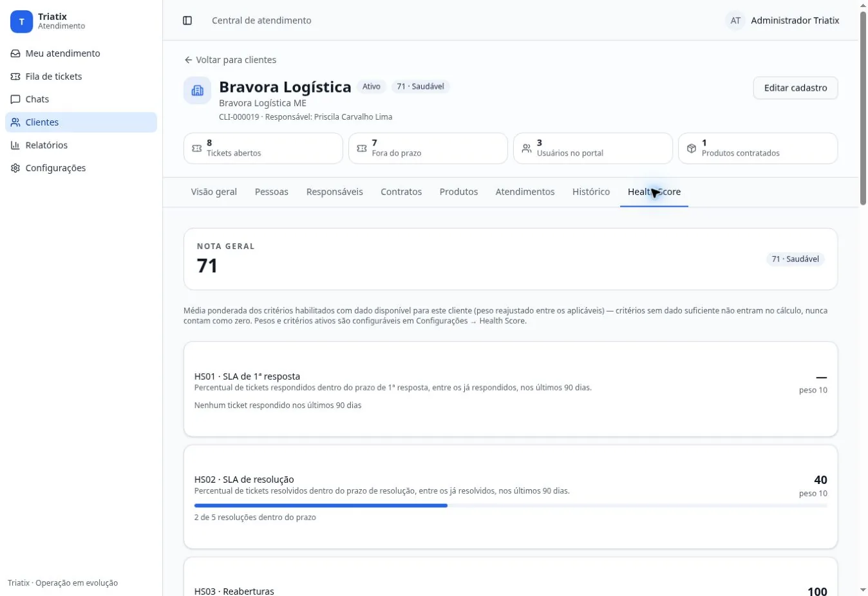Open the Responsáveis tab
This screenshot has height=596, width=868.
point(335,192)
